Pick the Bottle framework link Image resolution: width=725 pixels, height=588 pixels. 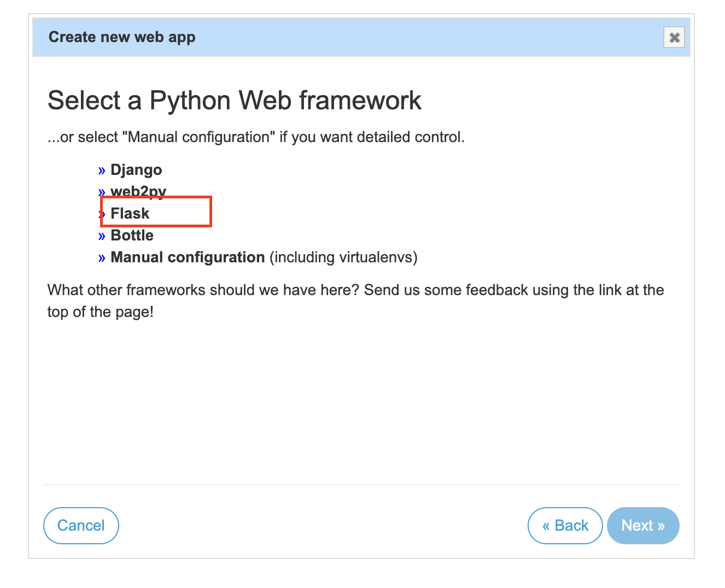[x=132, y=236]
